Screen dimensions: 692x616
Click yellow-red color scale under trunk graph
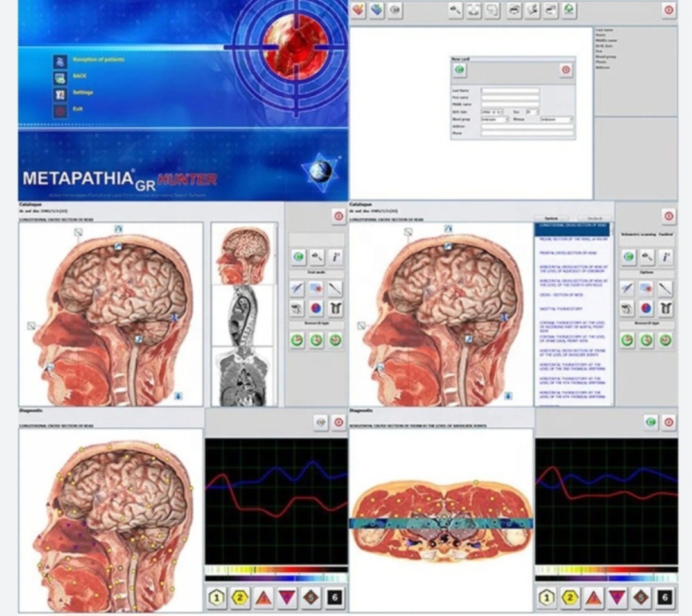[x=607, y=569]
